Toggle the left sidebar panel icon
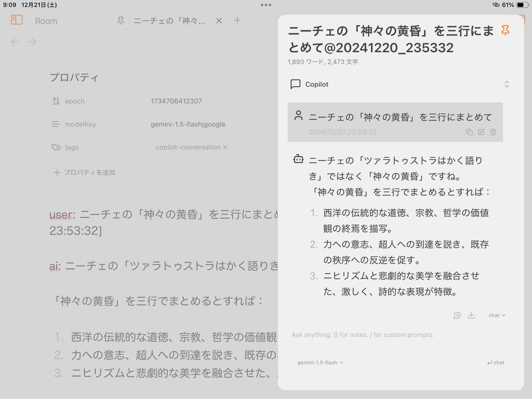Screen dimensions: 532x399 [17, 20]
